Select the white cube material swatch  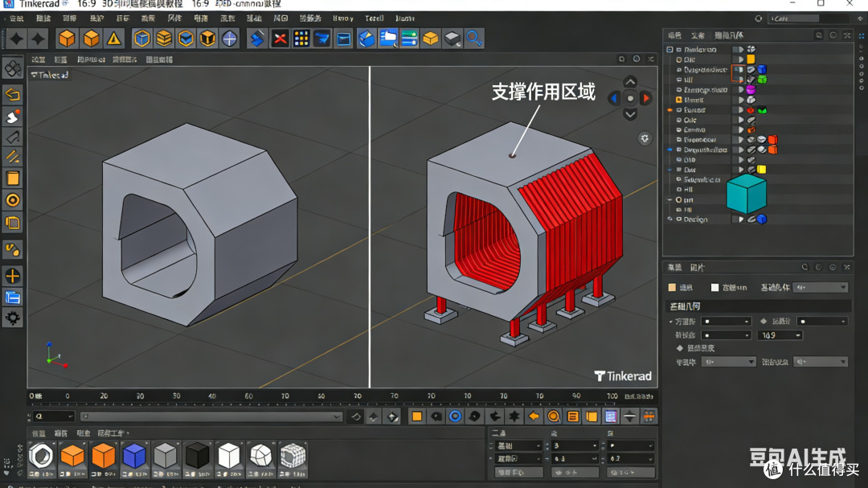coord(228,458)
